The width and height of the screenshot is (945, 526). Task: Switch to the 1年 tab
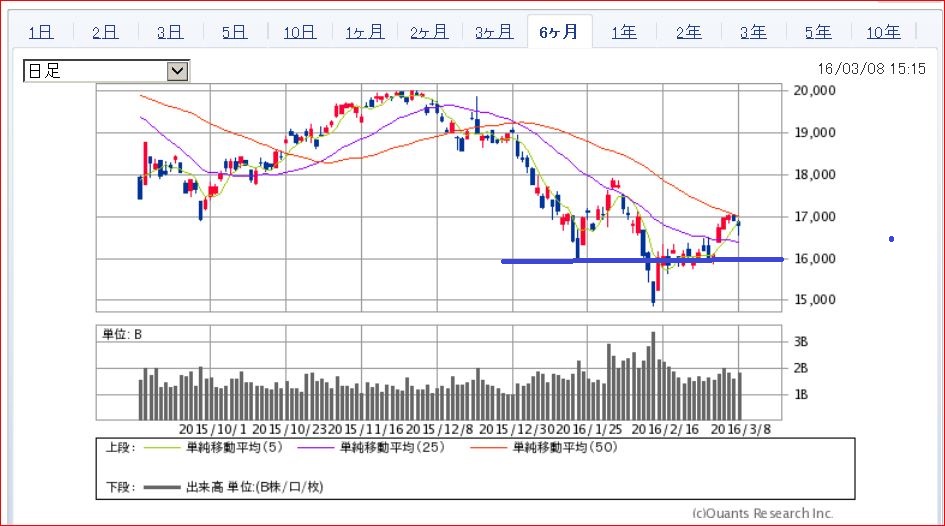[x=624, y=32]
